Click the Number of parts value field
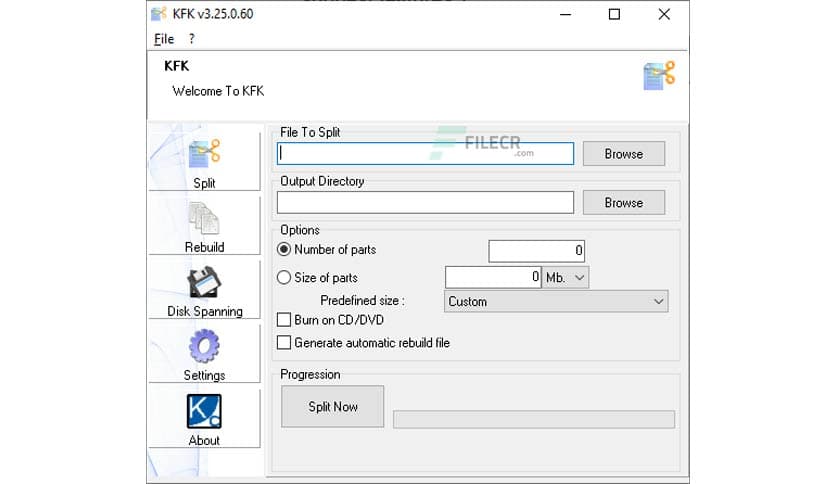 click(x=536, y=251)
